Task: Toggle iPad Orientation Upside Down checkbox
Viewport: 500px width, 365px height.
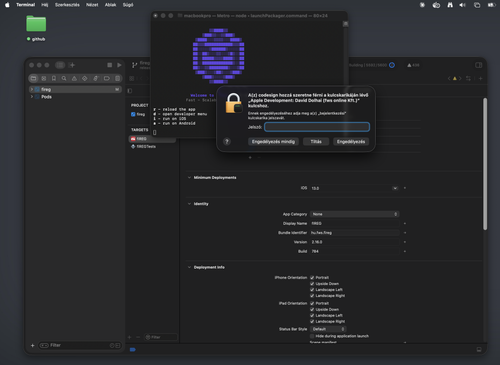Action: tap(312, 309)
